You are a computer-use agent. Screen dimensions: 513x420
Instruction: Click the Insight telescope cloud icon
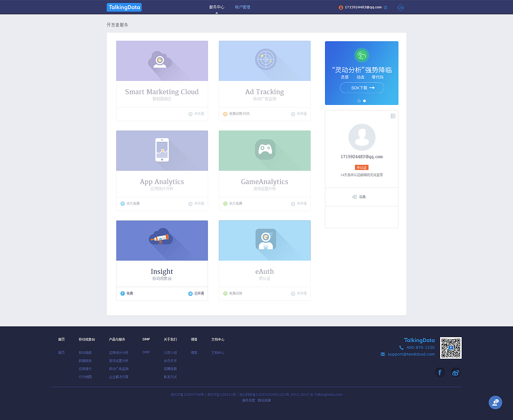click(x=161, y=236)
